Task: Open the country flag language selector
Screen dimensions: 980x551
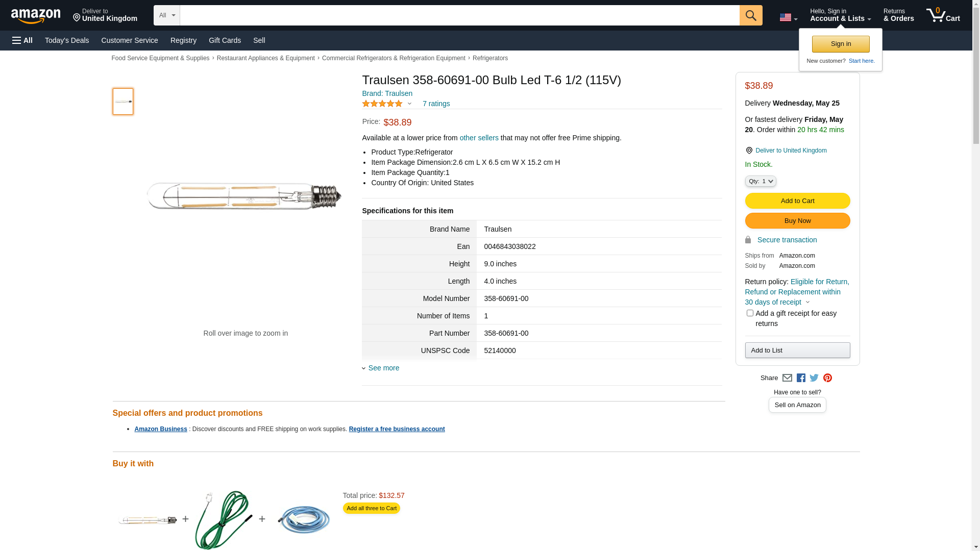Action: tap(788, 18)
